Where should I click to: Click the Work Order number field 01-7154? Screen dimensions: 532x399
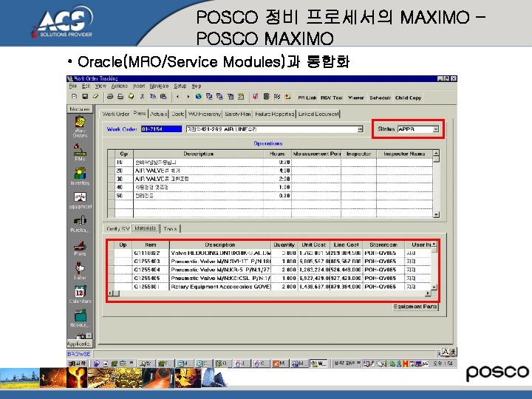point(161,129)
